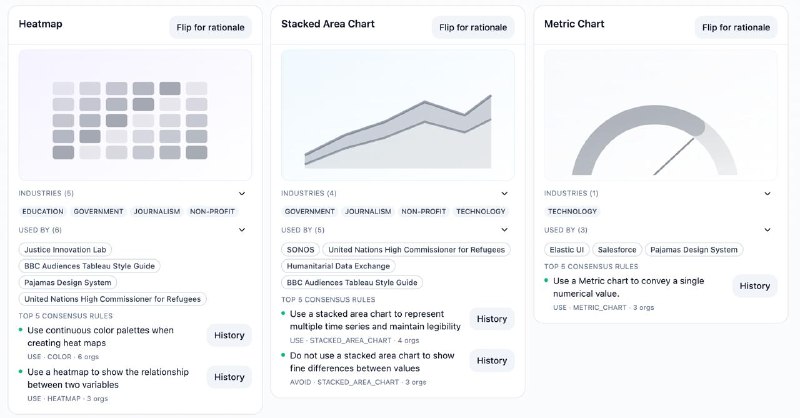Viewport: 800px width, 418px height.
Task: Open History for single numerical value rule
Action: [x=755, y=286]
